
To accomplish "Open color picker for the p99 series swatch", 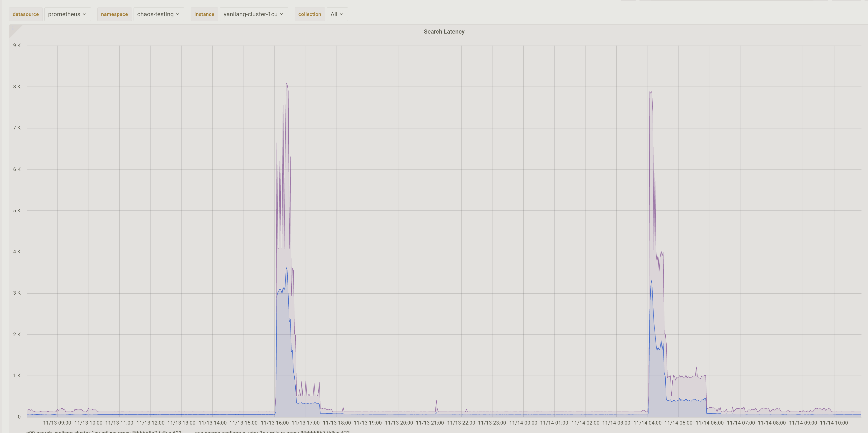I will coord(20,432).
